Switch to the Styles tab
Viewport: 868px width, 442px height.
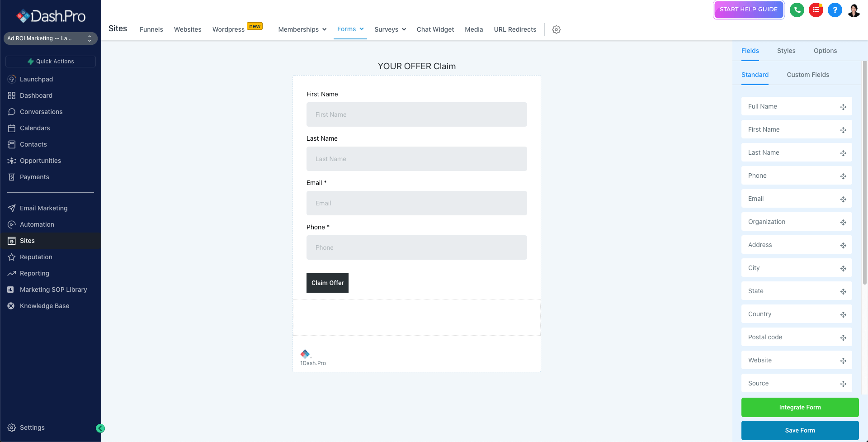click(x=786, y=51)
